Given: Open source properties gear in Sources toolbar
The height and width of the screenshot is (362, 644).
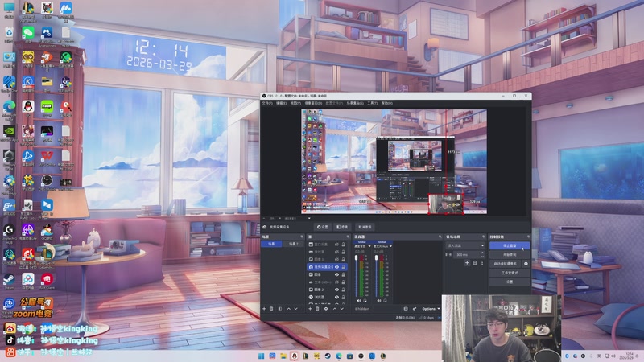Looking at the screenshot, I should pos(326,309).
